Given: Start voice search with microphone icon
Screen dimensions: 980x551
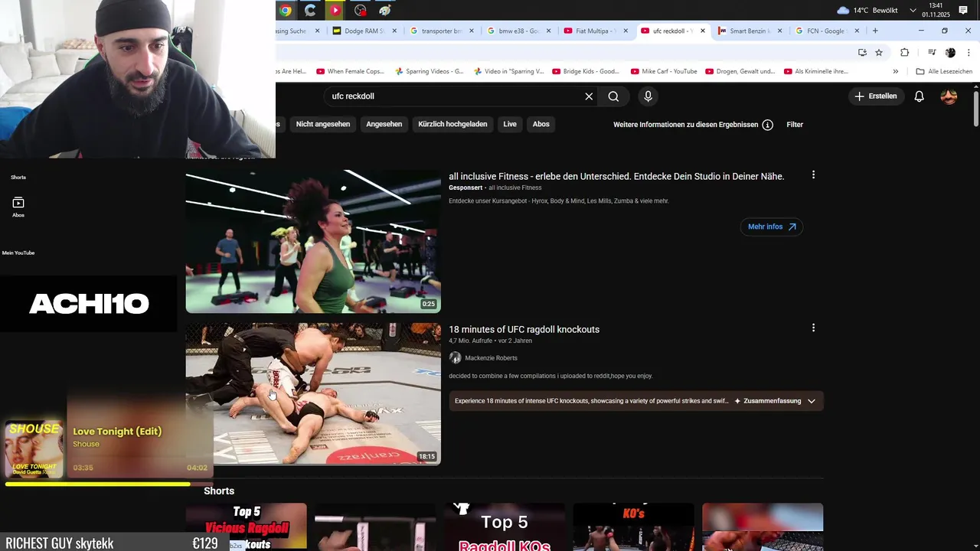Looking at the screenshot, I should tap(648, 96).
